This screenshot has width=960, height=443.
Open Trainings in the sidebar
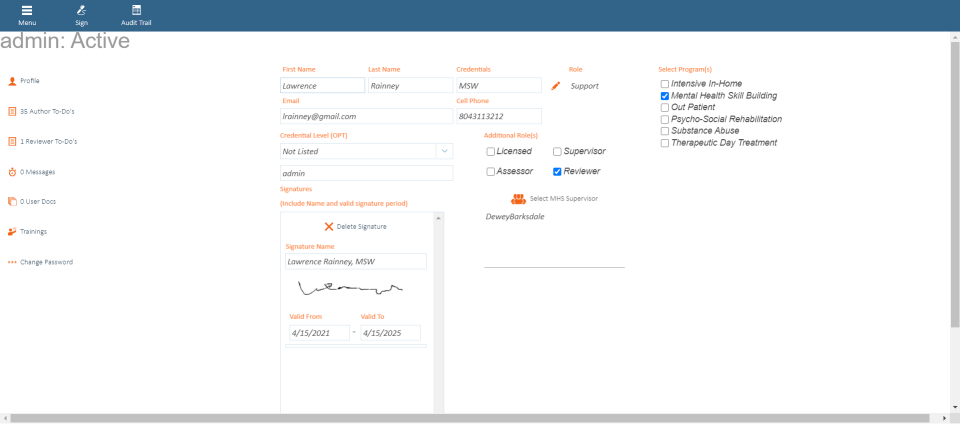click(x=33, y=231)
